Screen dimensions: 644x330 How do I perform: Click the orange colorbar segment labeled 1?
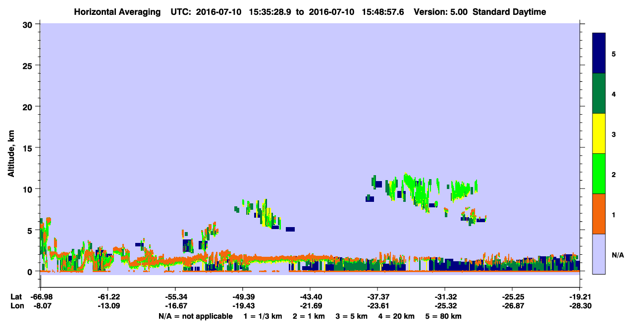pos(599,214)
